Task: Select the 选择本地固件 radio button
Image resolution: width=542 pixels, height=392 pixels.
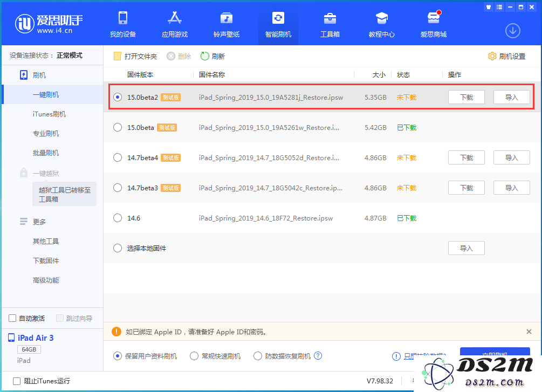Action: [x=118, y=248]
